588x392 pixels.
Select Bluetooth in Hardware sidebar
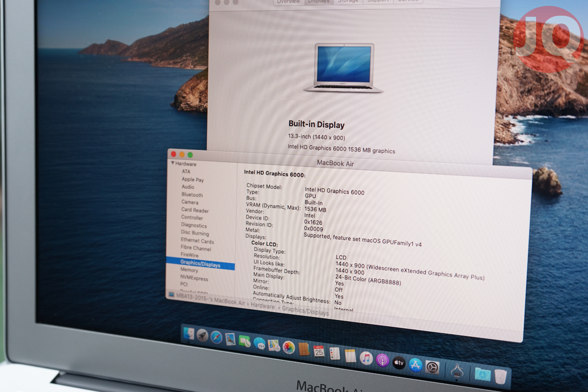coord(192,195)
